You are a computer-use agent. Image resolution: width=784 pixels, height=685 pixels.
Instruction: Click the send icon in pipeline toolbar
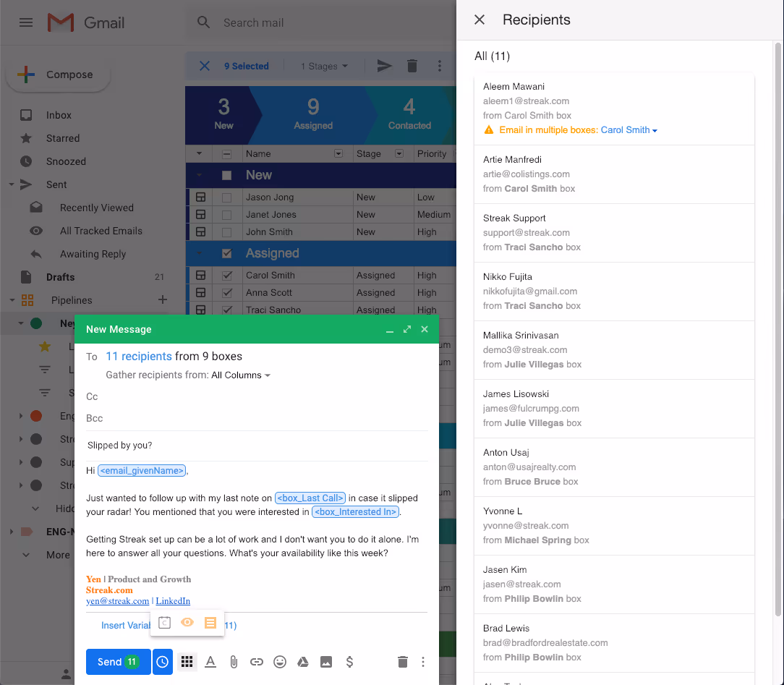coord(384,66)
